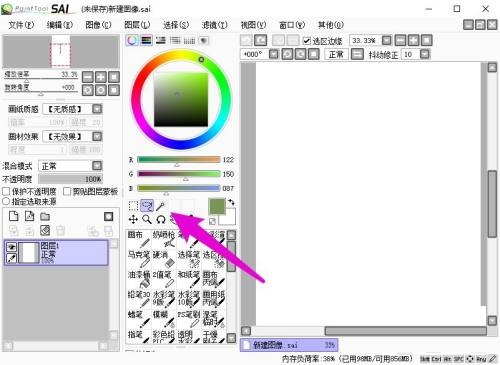This screenshot has width=500, height=365.
Task: Choose the 和纸笔 brush tool
Action: click(189, 279)
